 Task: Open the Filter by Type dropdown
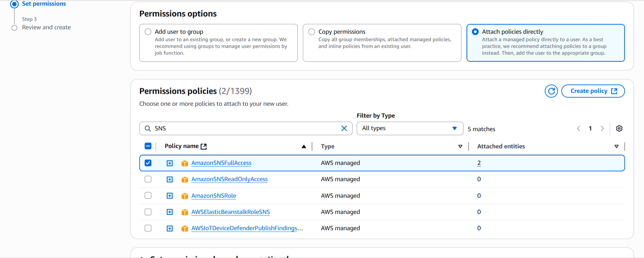click(410, 128)
